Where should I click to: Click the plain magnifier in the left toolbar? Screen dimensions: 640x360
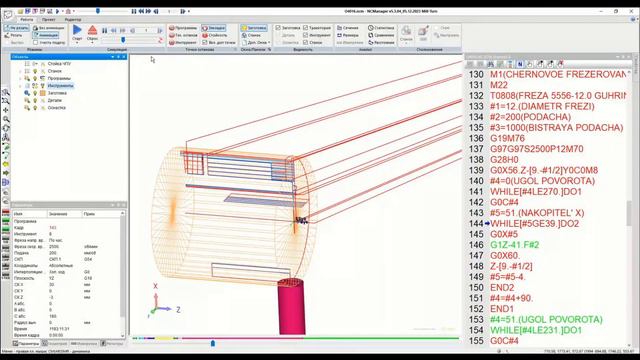pyautogui.click(x=6, y=119)
